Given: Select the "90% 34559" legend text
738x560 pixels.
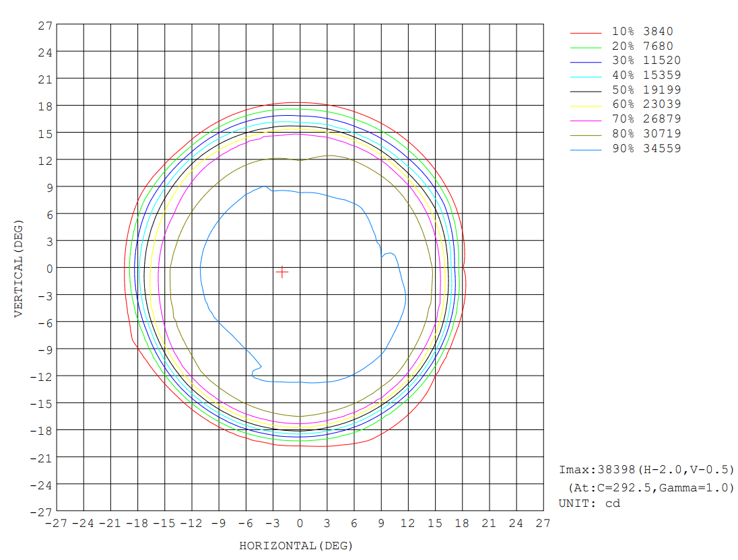Looking at the screenshot, I should [646, 149].
